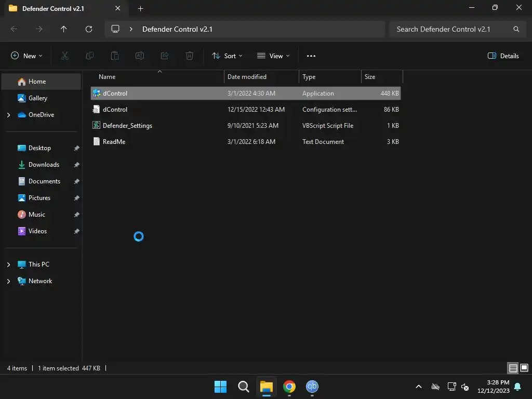This screenshot has height=399, width=532.
Task: Open the notifications bell
Action: pos(518,387)
